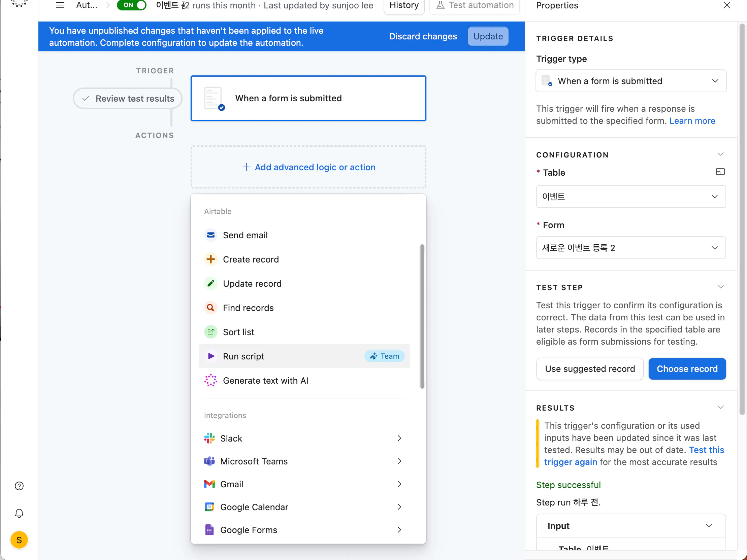Click the hamburger menu icon
This screenshot has height=560, width=747.
60,5
